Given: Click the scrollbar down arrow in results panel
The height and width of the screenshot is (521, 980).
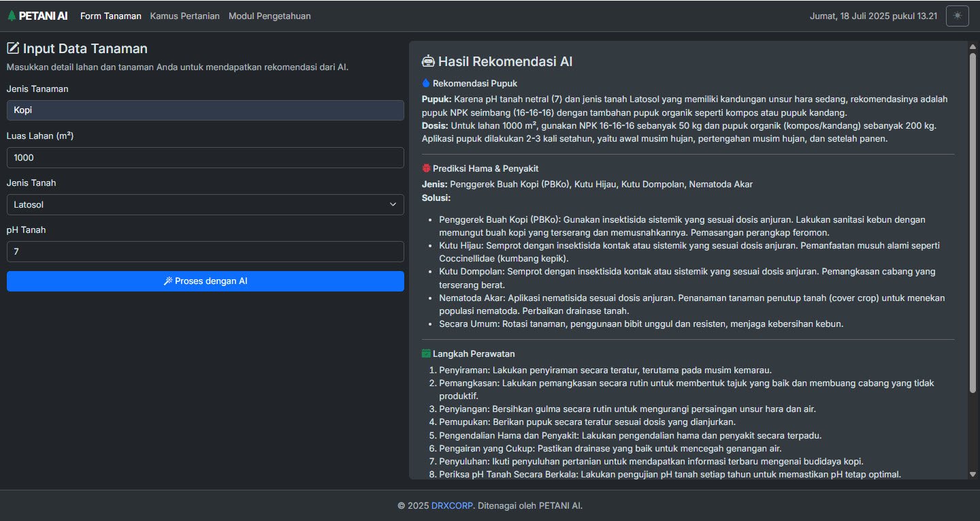Looking at the screenshot, I should pyautogui.click(x=973, y=473).
